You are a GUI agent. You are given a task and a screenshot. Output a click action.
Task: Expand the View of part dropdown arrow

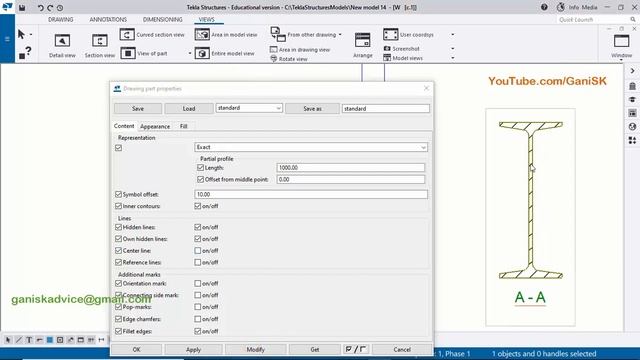coord(190,53)
